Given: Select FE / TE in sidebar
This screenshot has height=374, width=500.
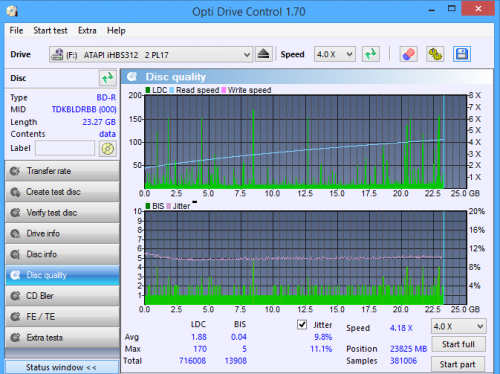Looking at the screenshot, I should point(62,317).
